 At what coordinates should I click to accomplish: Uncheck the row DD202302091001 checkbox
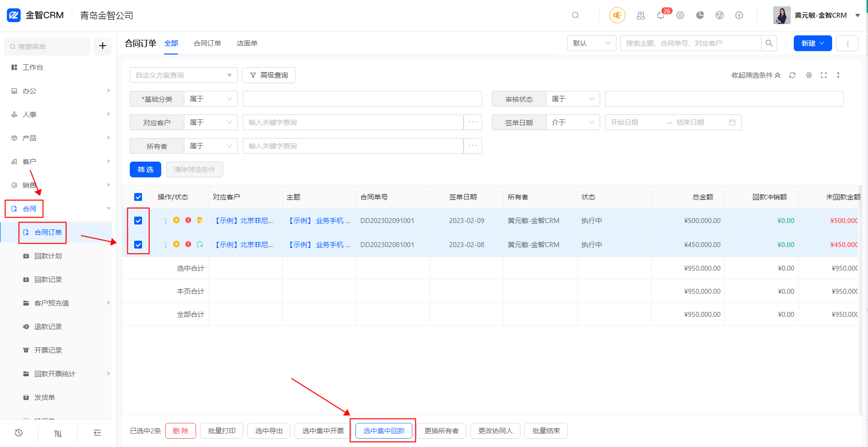[138, 221]
